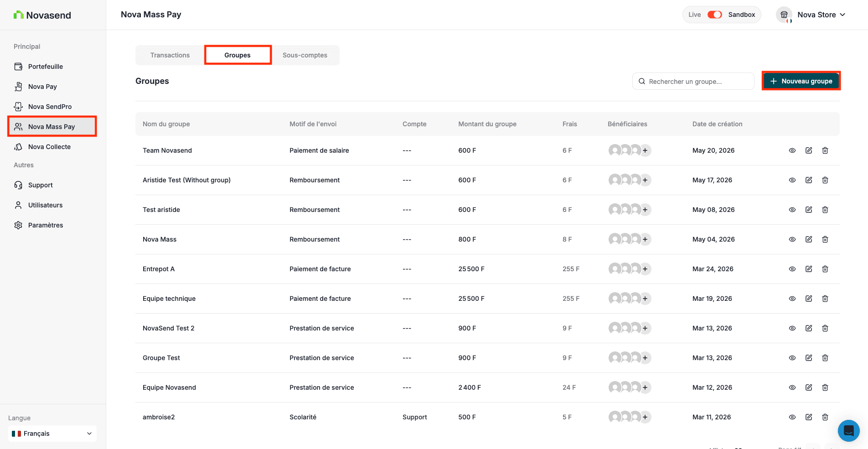This screenshot has width=868, height=449.
Task: Add beneficiary plus icon in Entrepot A row
Action: 645,269
